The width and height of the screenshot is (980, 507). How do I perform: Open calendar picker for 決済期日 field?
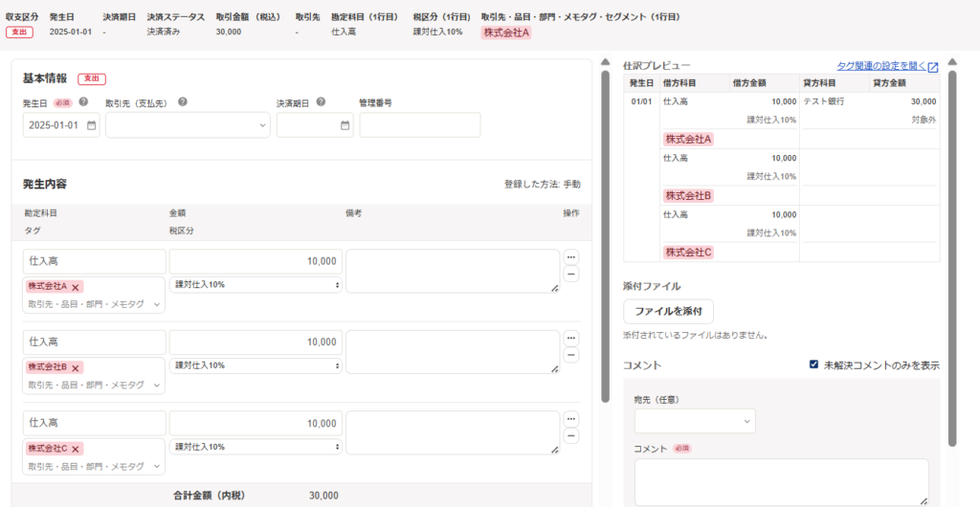(345, 125)
